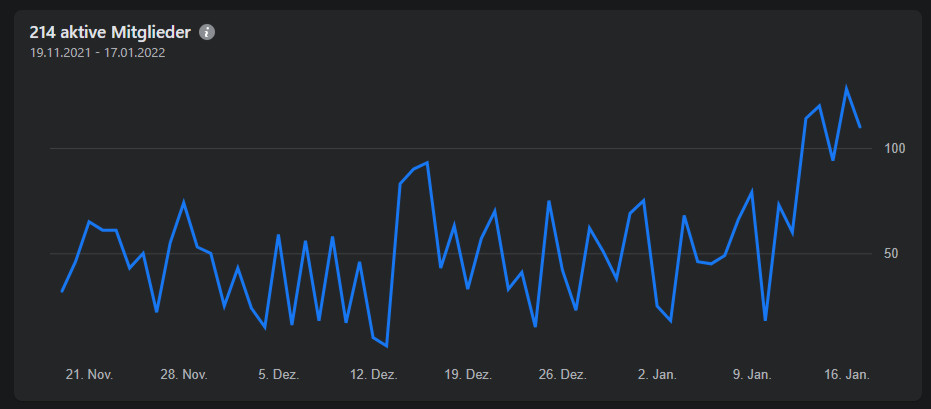Click the 100 value on the y-axis
This screenshot has width=931, height=409.
(x=894, y=149)
